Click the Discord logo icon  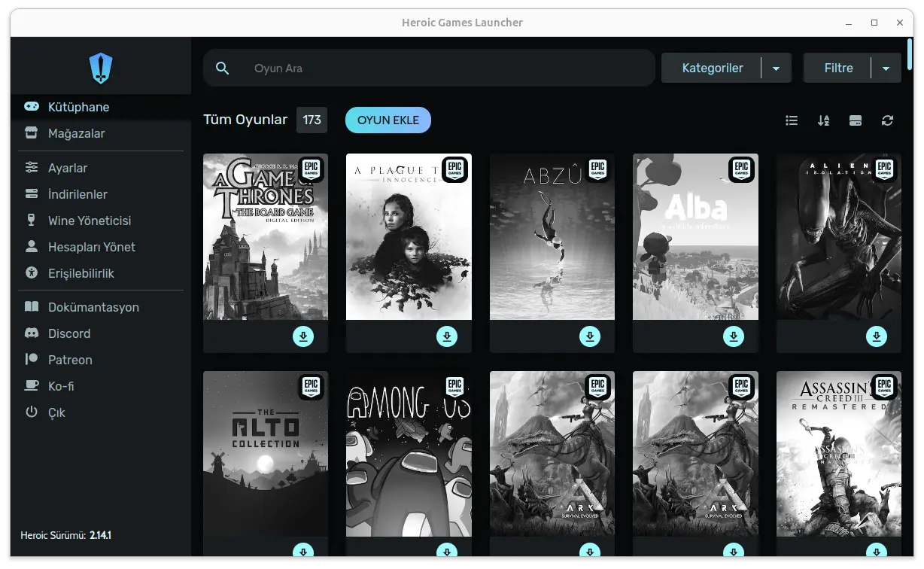pos(32,333)
